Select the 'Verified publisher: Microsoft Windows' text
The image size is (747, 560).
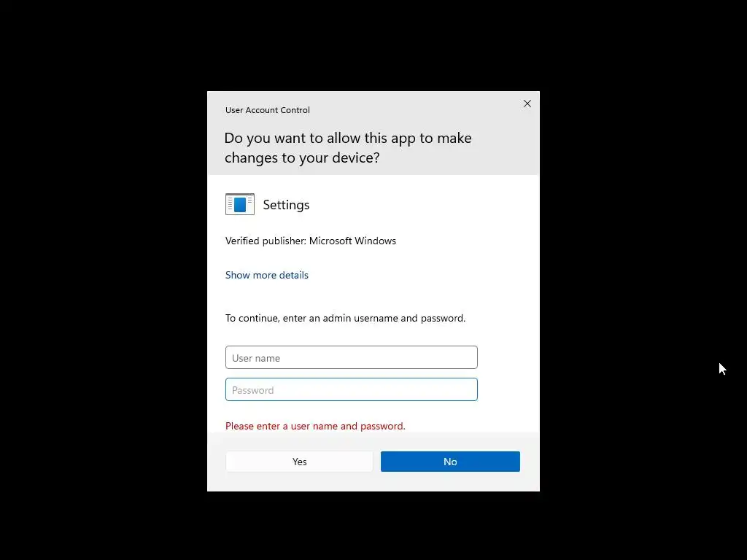click(311, 241)
